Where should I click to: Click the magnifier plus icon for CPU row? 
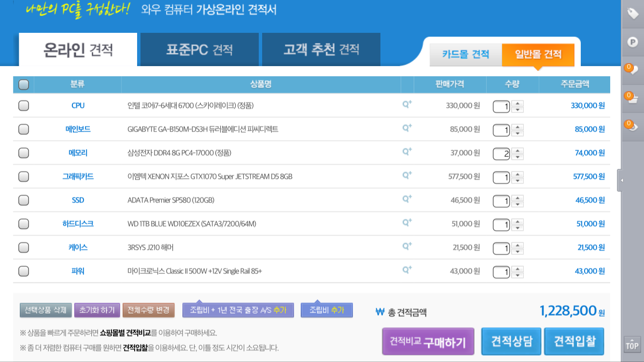407,104
